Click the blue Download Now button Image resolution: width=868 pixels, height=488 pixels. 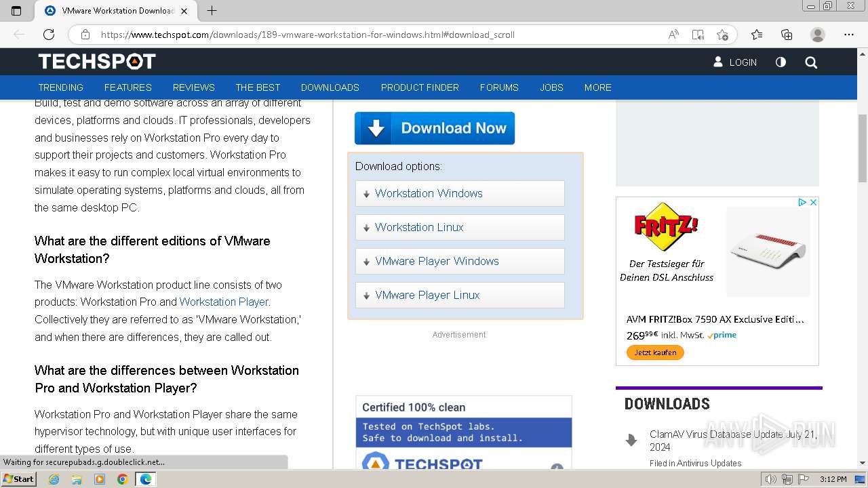point(435,128)
